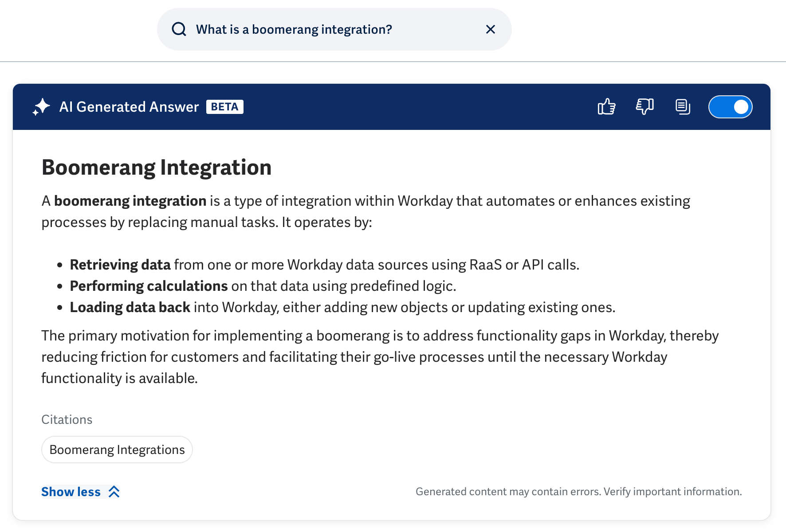Click the bold 'boomerang integration' term

coord(130,201)
